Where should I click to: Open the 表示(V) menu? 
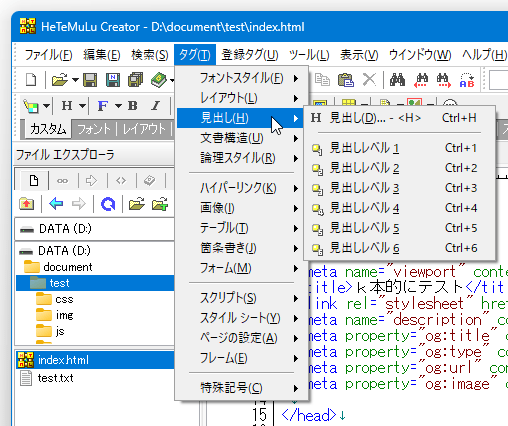[359, 55]
